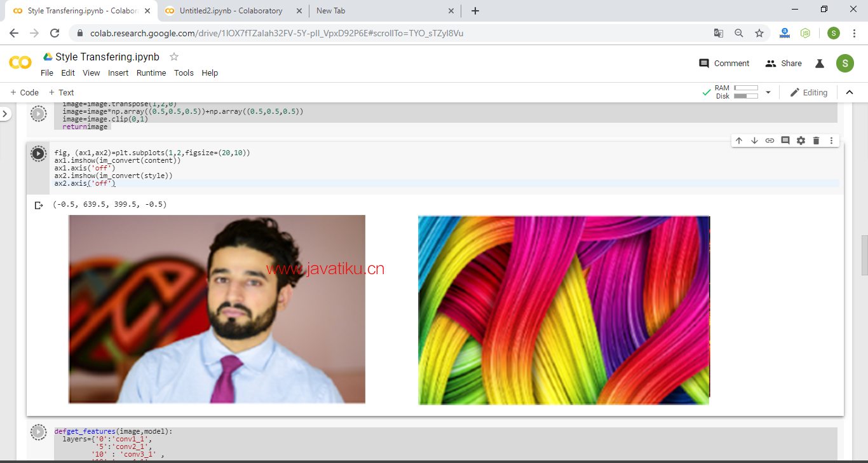
Task: Open the Runtime menu
Action: coord(151,73)
